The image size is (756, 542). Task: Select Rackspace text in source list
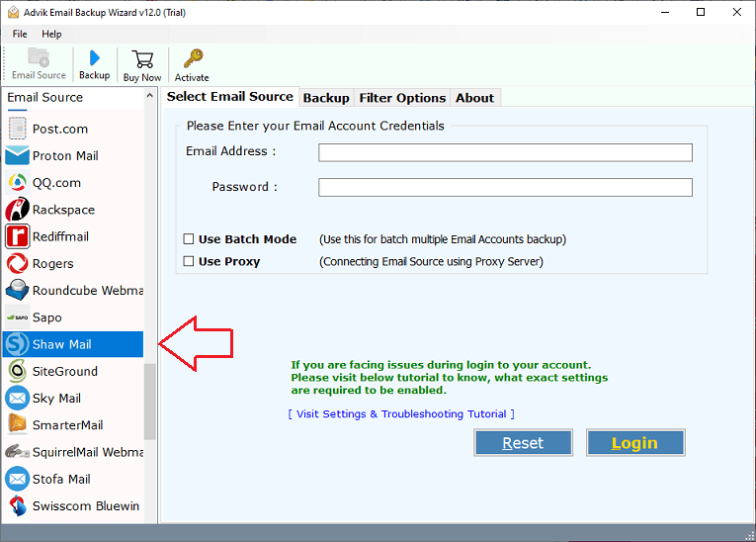tap(63, 210)
